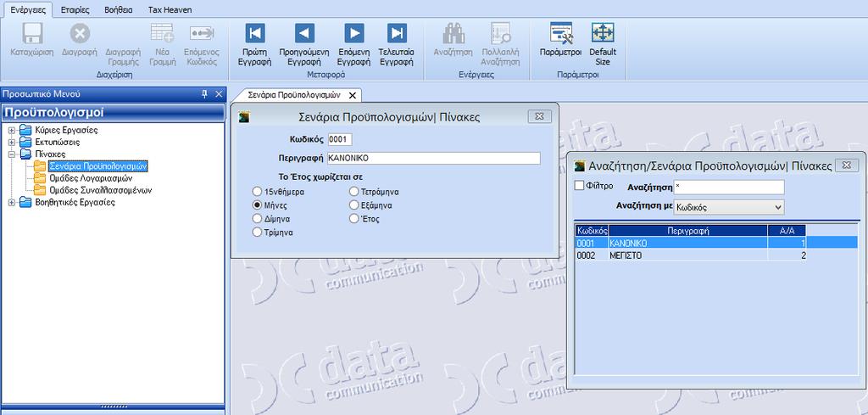This screenshot has height=415, width=868.
Task: Open the Tax Heaven ribbon tab
Action: click(x=170, y=9)
